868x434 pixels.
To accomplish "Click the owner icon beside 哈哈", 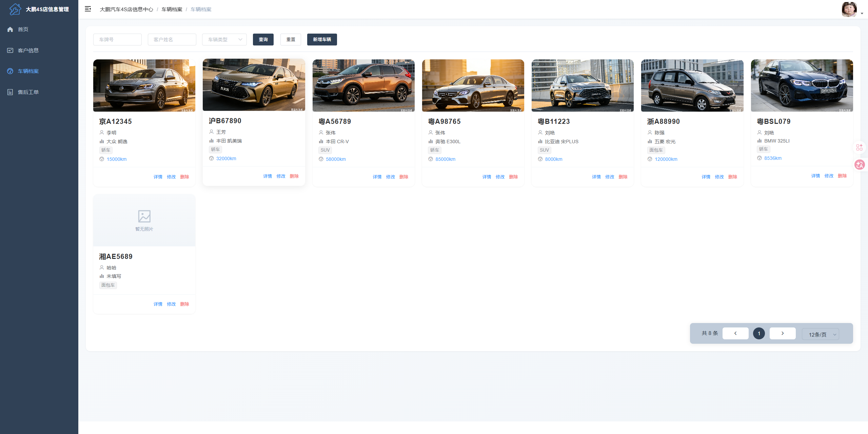I will pos(102,268).
